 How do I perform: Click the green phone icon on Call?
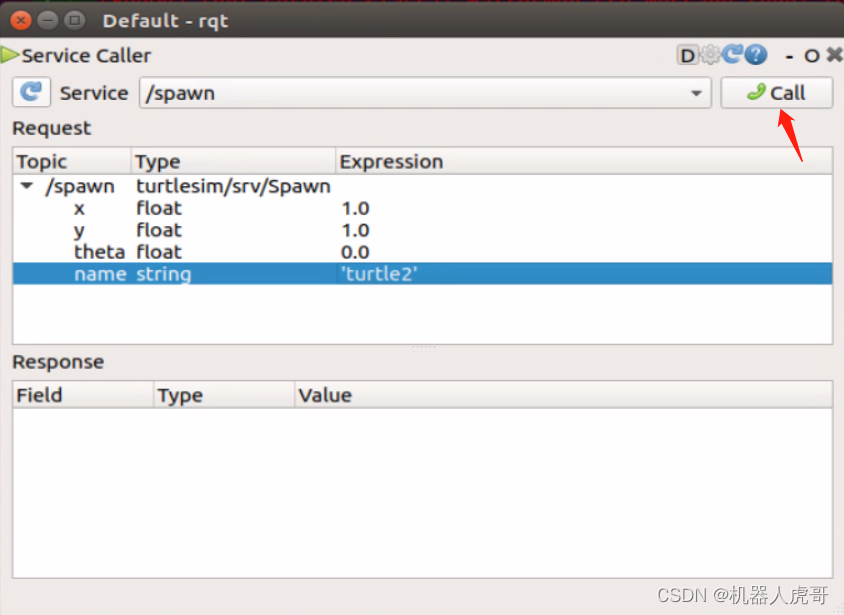[x=756, y=93]
